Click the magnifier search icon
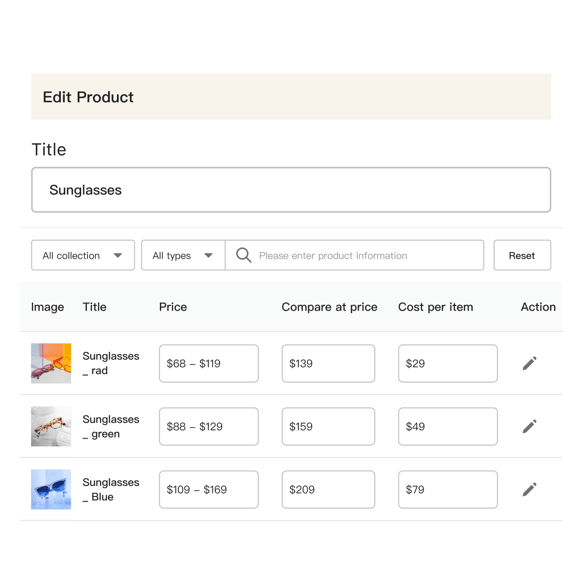The image size is (582, 579). pos(243,255)
